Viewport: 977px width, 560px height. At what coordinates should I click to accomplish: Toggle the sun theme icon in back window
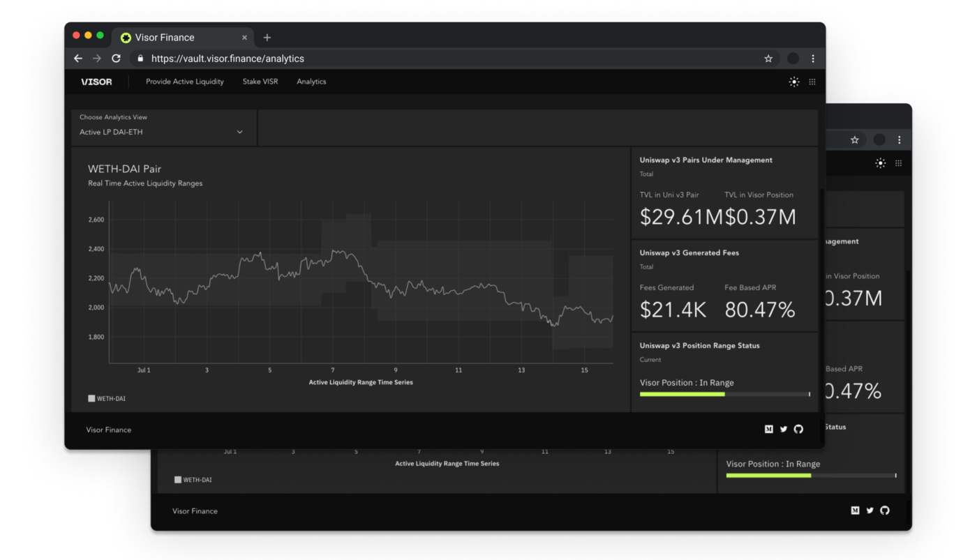tap(881, 163)
